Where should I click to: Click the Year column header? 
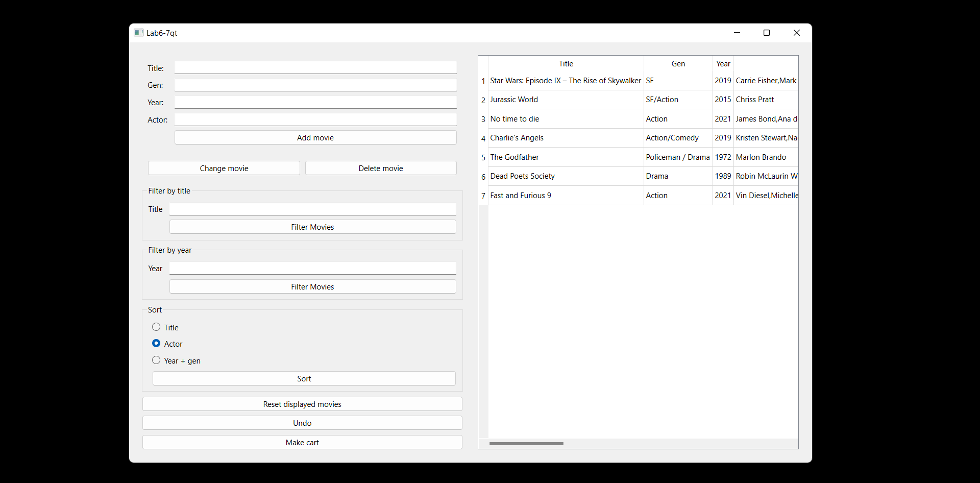(x=723, y=64)
